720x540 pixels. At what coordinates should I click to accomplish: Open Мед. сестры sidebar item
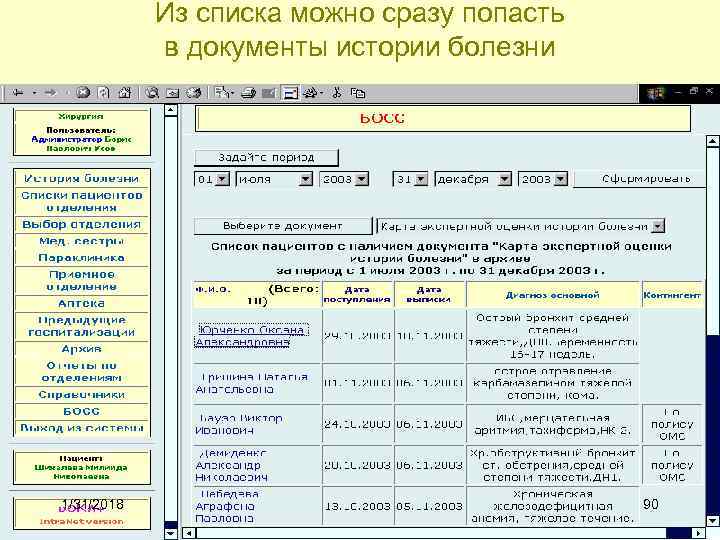81,241
